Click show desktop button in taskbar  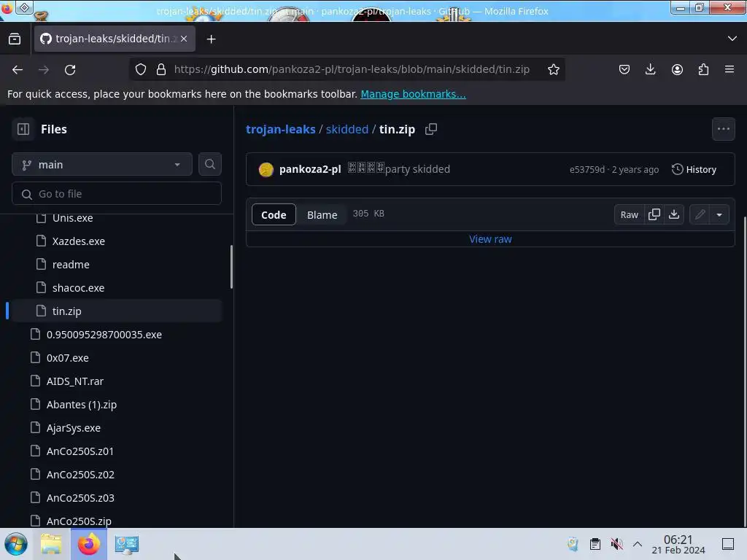click(728, 544)
